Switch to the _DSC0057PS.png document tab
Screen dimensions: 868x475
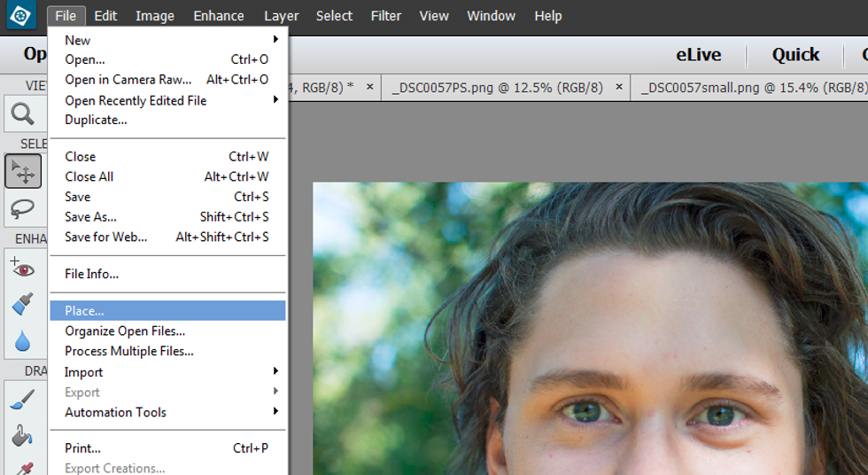coord(497,87)
